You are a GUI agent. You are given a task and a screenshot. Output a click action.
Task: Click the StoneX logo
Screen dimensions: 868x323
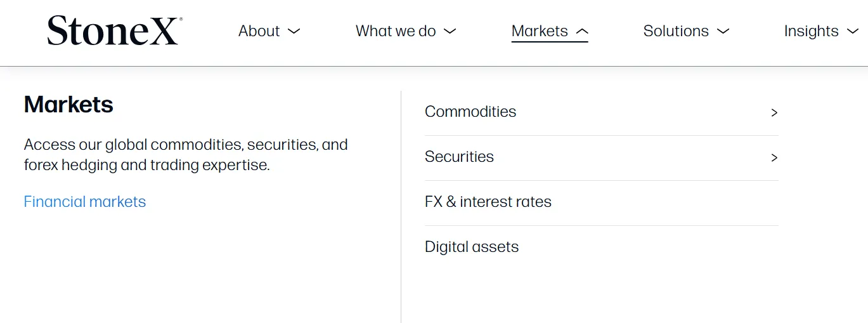115,30
